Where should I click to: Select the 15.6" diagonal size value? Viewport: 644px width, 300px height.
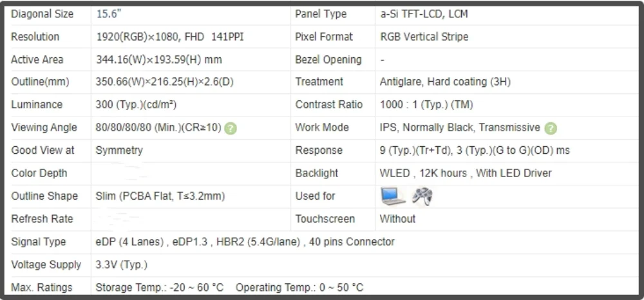pos(108,14)
